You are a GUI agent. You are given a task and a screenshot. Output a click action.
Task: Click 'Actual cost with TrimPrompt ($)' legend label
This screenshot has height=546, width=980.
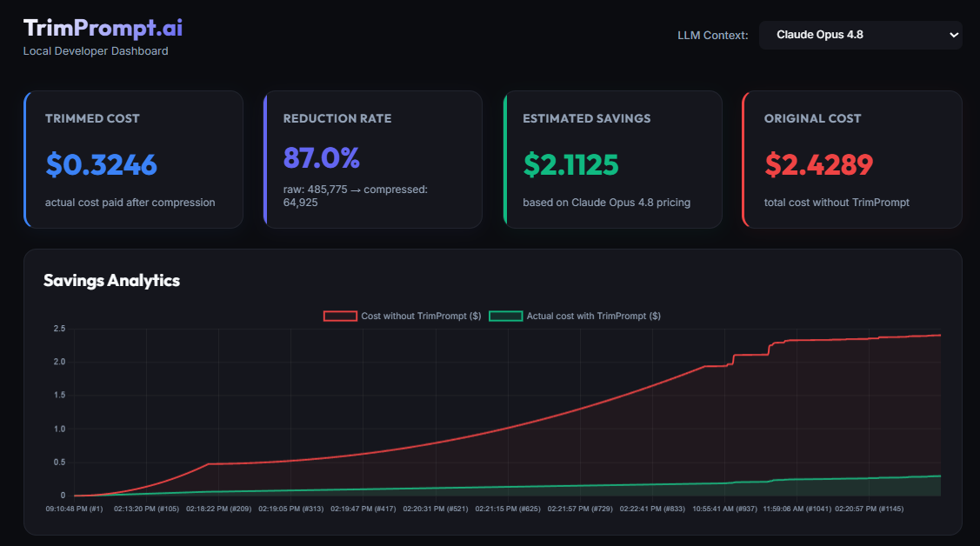(593, 316)
